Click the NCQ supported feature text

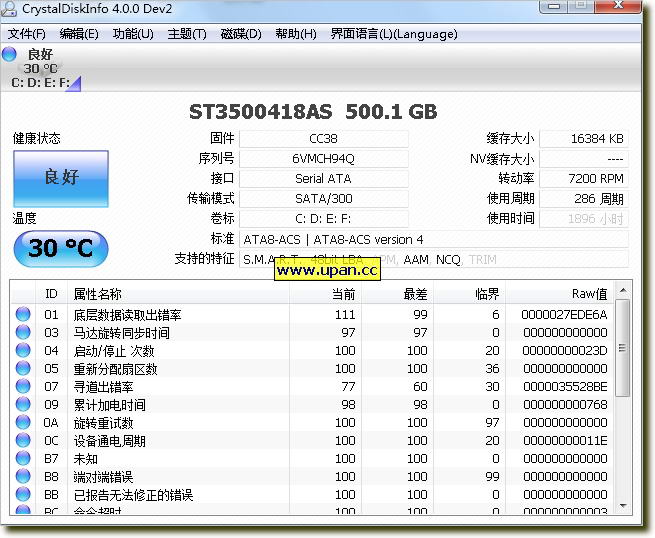(448, 260)
